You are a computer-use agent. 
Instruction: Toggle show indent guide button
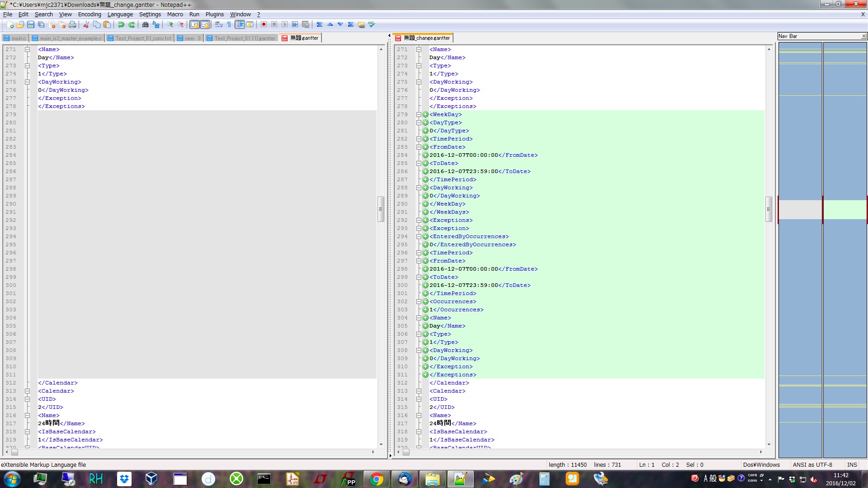click(240, 24)
